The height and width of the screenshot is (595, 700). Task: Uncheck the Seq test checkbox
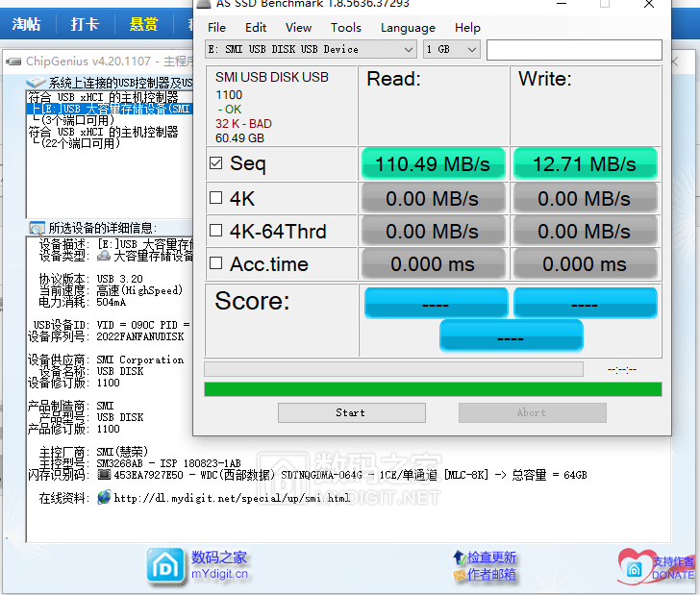pos(216,162)
